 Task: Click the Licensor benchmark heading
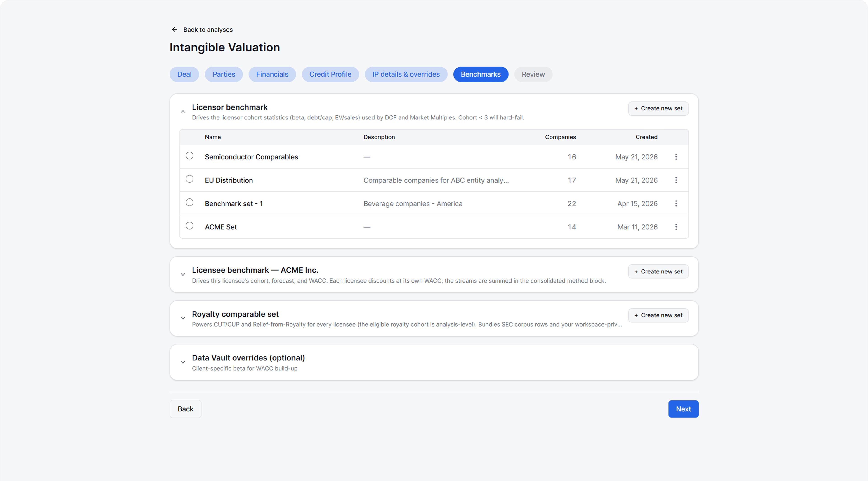pyautogui.click(x=230, y=107)
